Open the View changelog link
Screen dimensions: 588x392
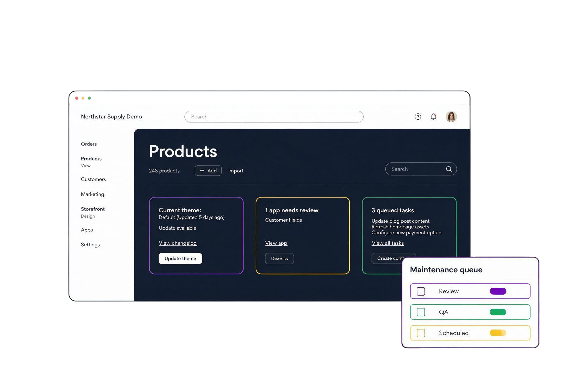click(177, 243)
